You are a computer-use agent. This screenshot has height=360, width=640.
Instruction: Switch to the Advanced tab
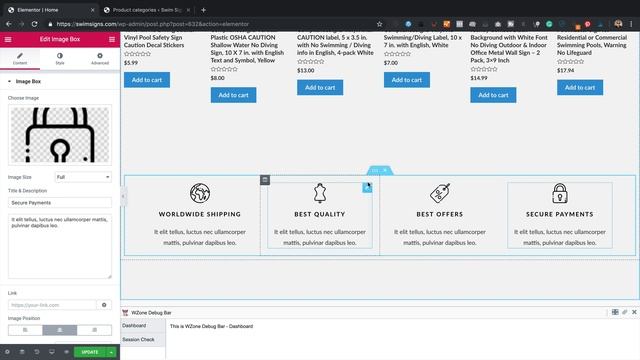click(x=100, y=58)
